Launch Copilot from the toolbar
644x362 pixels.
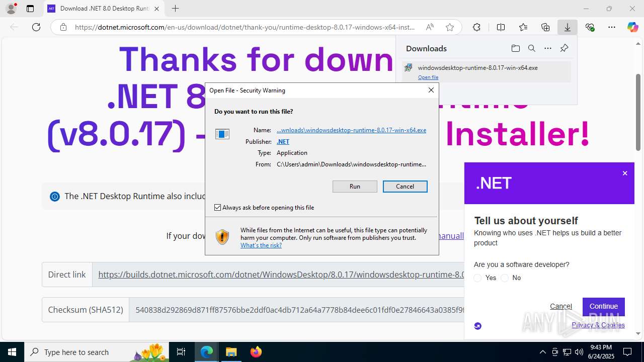coord(632,27)
